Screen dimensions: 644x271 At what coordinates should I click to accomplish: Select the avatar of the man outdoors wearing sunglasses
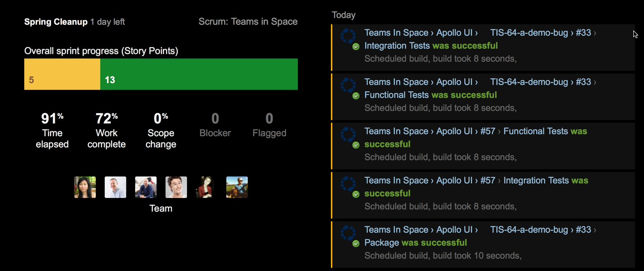tap(237, 187)
